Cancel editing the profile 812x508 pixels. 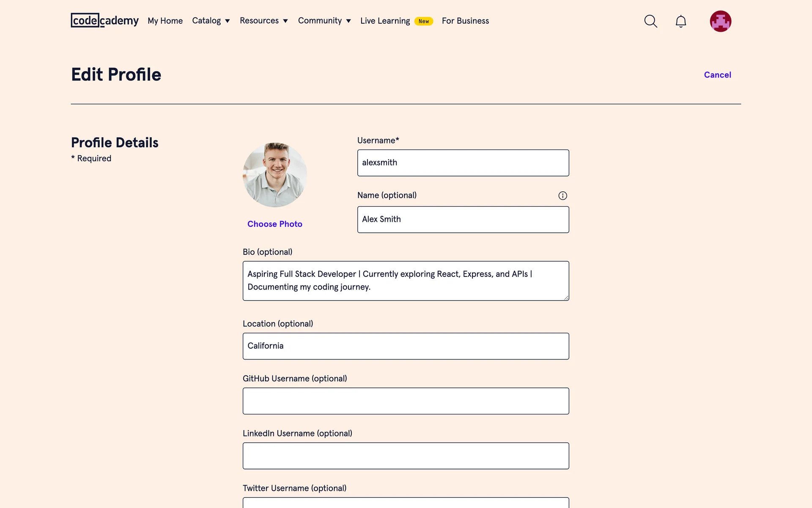tap(717, 75)
